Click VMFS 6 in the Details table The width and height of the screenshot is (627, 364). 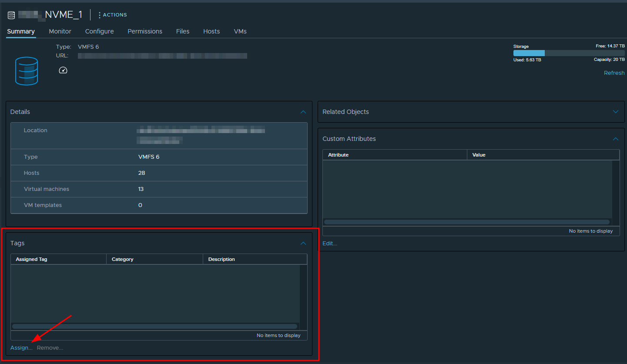point(149,157)
